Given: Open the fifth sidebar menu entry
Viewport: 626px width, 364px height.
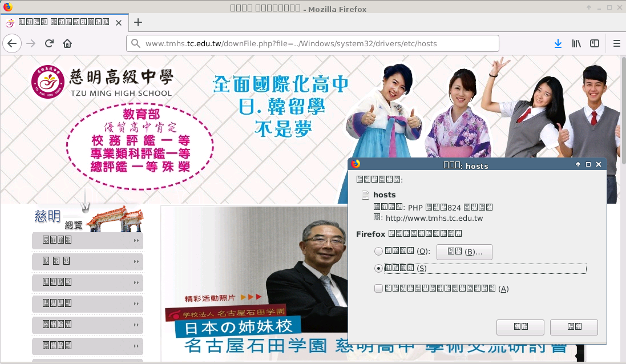Looking at the screenshot, I should (87, 325).
